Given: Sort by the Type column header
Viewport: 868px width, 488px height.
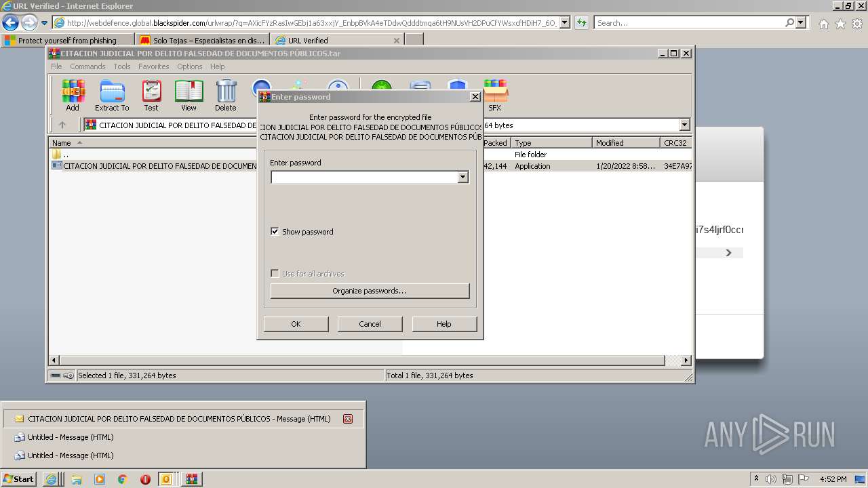Looking at the screenshot, I should [x=551, y=142].
